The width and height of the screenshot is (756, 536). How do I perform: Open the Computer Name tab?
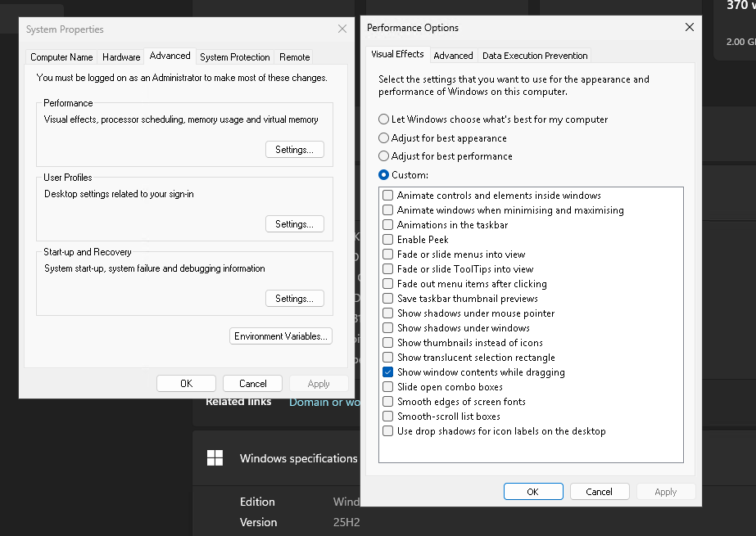(61, 57)
